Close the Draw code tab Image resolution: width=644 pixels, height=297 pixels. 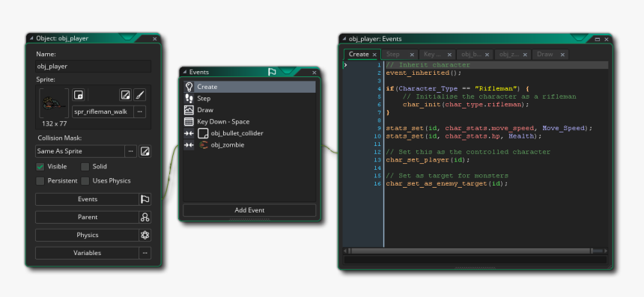coord(562,55)
